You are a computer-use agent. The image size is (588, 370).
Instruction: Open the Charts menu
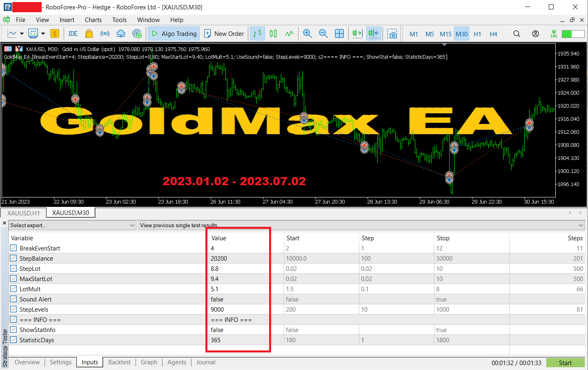pos(93,20)
